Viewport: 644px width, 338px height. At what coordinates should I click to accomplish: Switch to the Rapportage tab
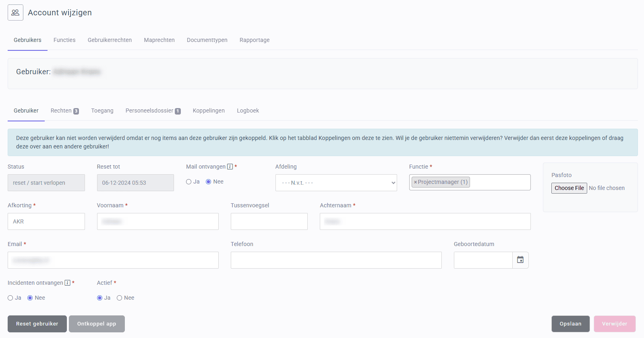(x=255, y=40)
